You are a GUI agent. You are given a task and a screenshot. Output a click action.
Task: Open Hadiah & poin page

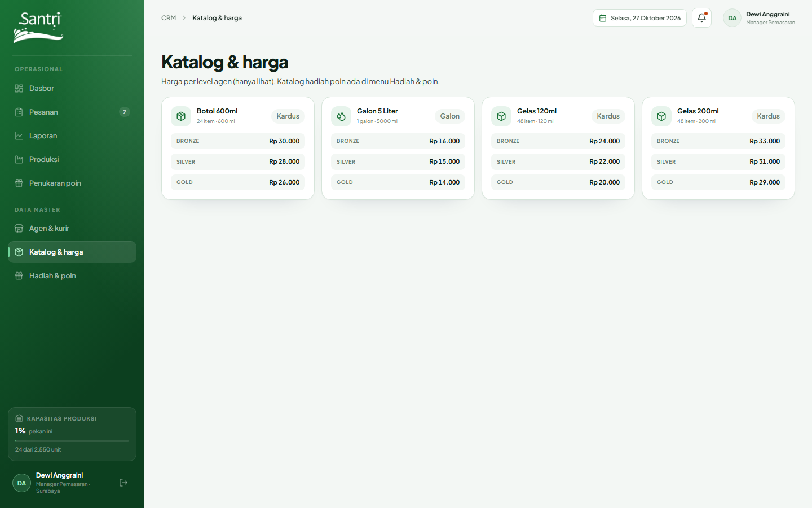tap(72, 276)
